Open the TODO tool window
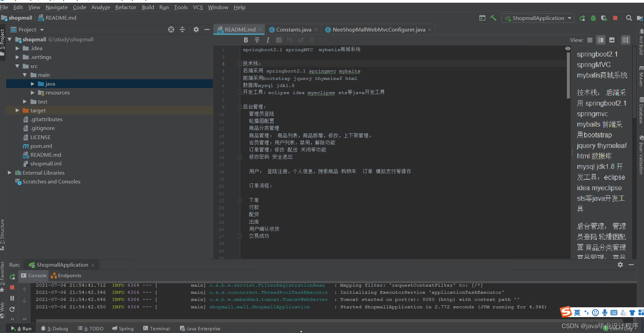The image size is (644, 333). pyautogui.click(x=90, y=328)
